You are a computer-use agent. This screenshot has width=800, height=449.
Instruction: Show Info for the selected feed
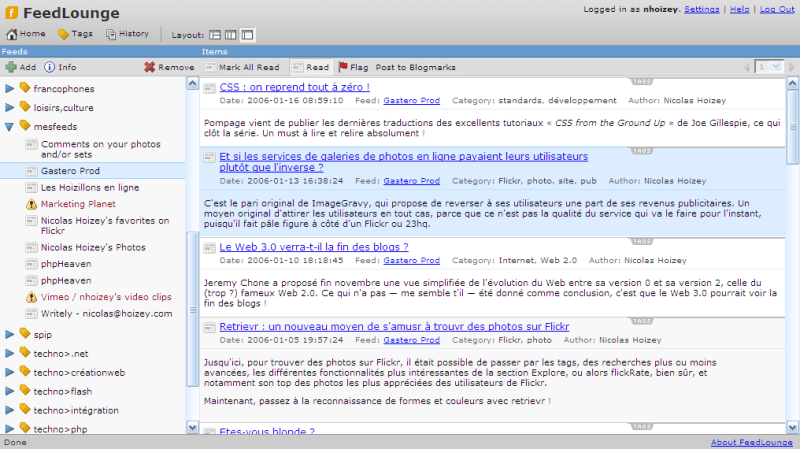(60, 67)
